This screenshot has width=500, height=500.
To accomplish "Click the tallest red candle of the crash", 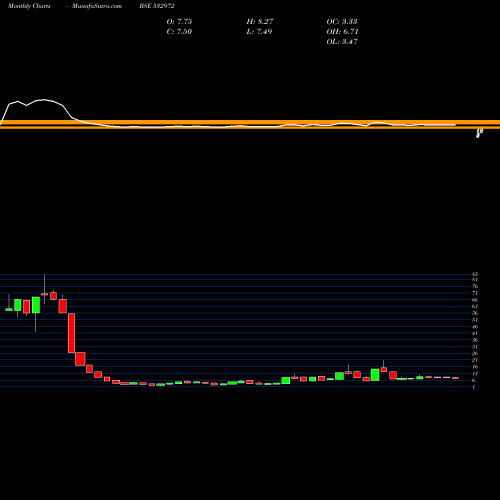I will [71, 333].
